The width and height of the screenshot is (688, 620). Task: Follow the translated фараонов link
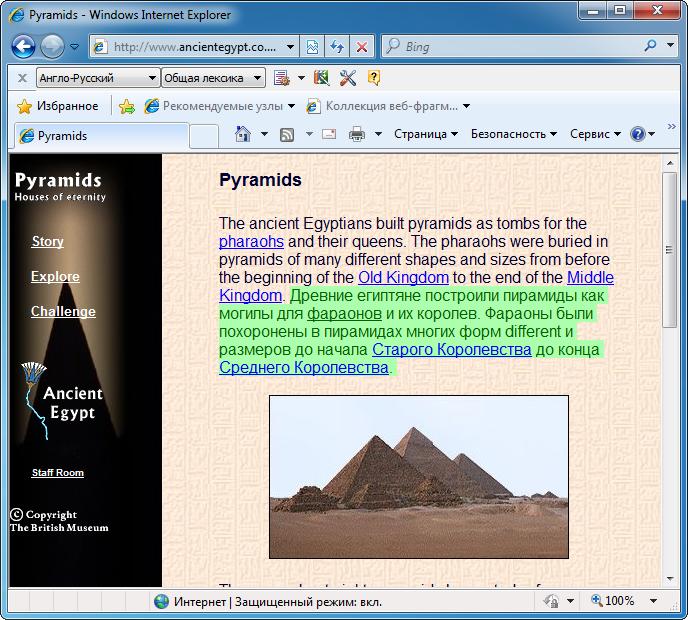pyautogui.click(x=344, y=314)
